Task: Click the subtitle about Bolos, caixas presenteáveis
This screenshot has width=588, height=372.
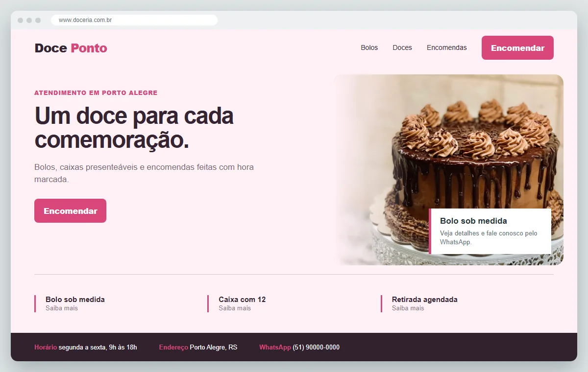Action: pyautogui.click(x=144, y=173)
